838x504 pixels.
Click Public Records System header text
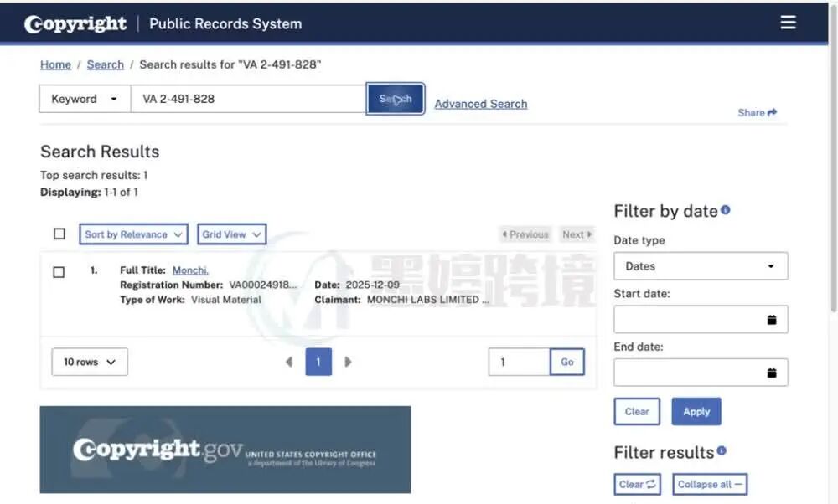pyautogui.click(x=225, y=24)
